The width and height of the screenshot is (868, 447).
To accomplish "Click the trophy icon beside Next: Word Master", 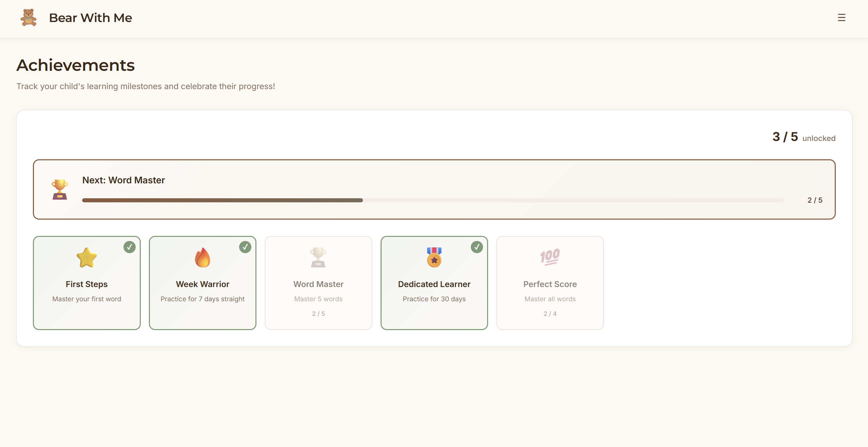I will click(60, 189).
